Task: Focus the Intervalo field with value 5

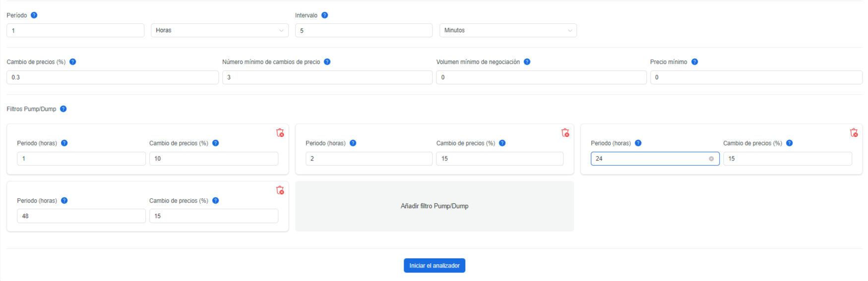Action: pos(364,30)
